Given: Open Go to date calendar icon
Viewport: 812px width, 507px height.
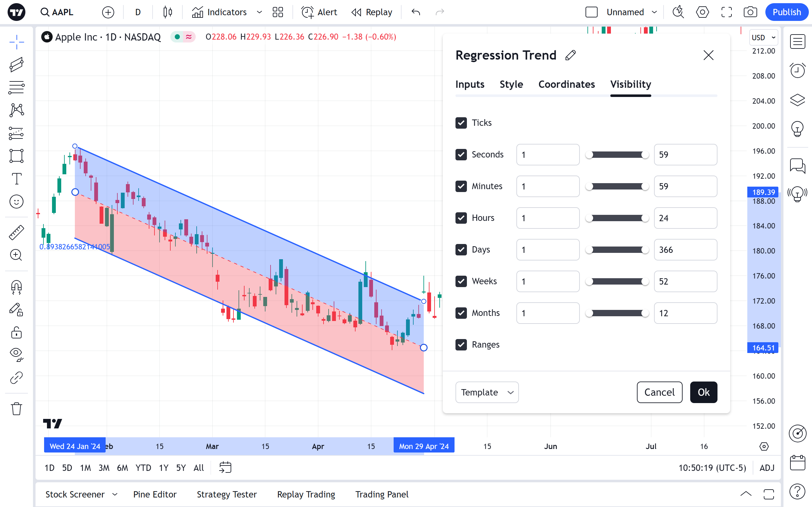Looking at the screenshot, I should (x=225, y=467).
